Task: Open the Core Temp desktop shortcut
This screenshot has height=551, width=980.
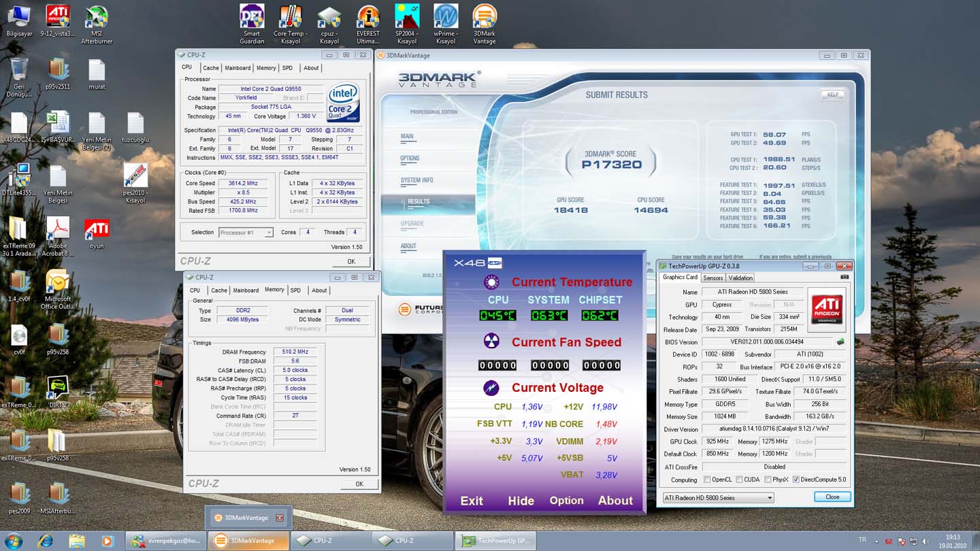Action: (291, 24)
